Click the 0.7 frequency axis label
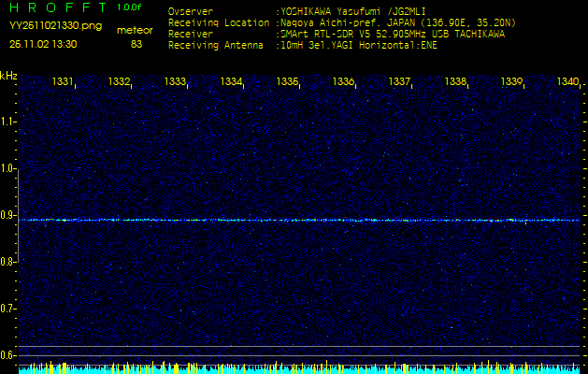 (8, 308)
